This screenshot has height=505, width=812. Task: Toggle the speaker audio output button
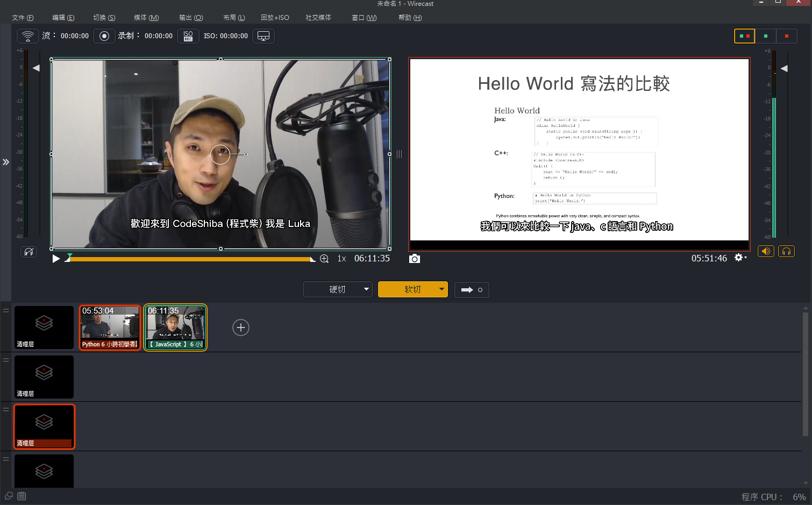pyautogui.click(x=766, y=251)
